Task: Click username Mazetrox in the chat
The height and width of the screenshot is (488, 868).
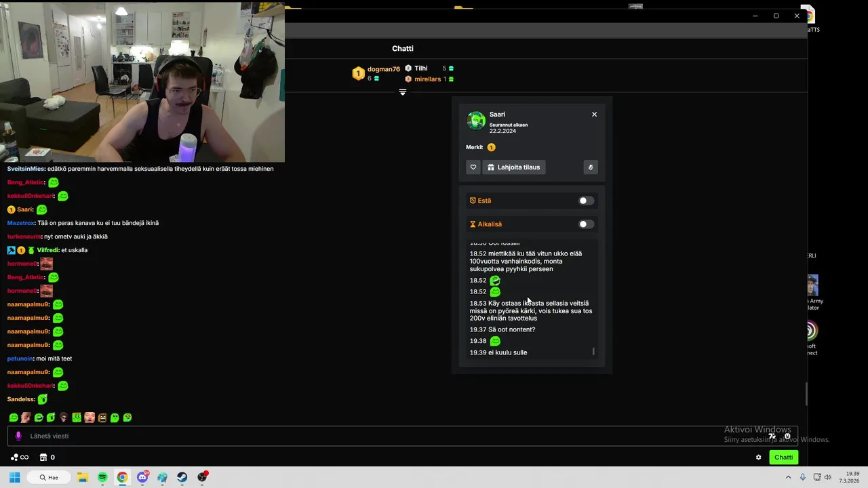Action: [21, 223]
